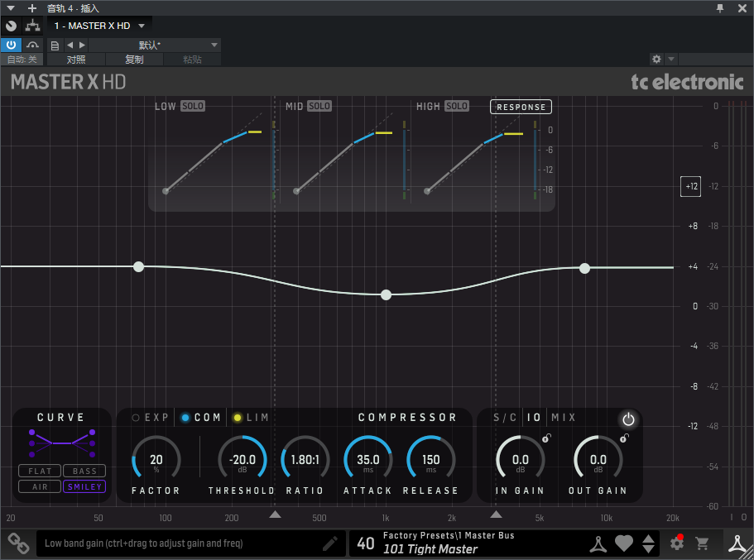The image size is (754, 560).
Task: Click the plus icon beside 音轨 4 - 插入
Action: 32,8
